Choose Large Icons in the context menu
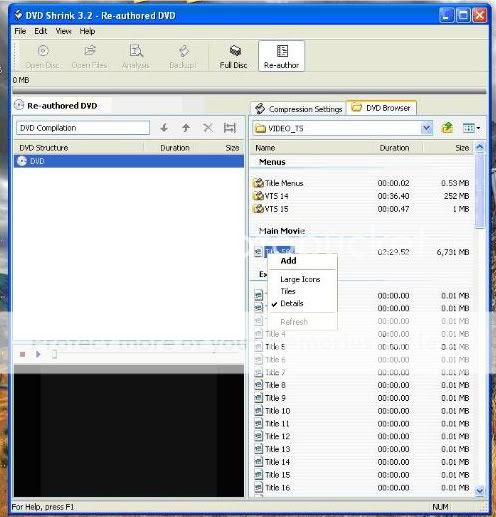This screenshot has height=517, width=496. click(300, 279)
